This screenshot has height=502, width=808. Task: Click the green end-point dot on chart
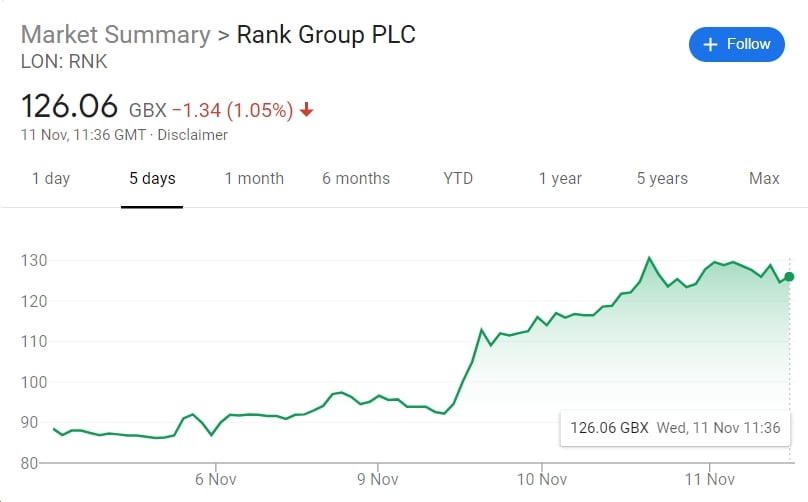click(789, 276)
